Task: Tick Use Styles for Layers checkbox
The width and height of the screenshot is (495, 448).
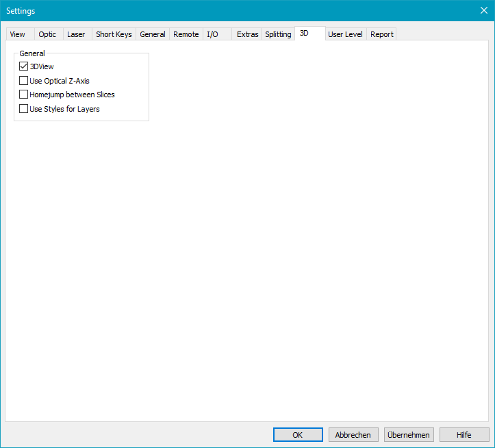Action: [x=24, y=109]
